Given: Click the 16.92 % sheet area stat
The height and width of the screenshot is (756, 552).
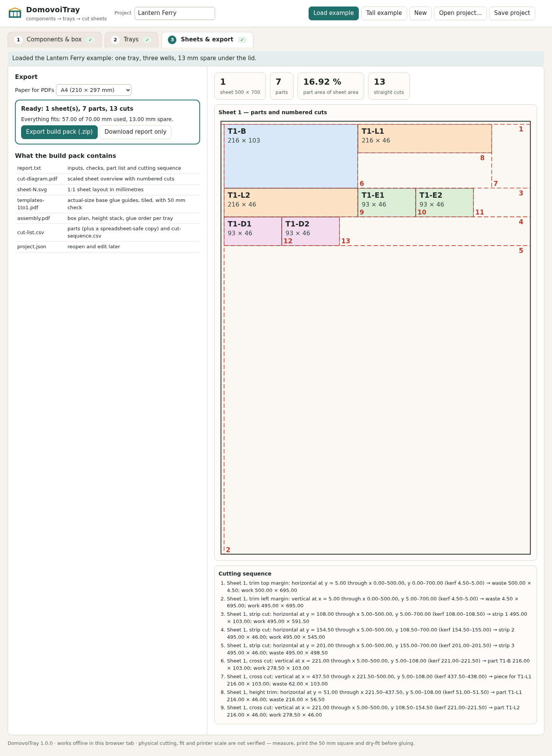Looking at the screenshot, I should 330,86.
